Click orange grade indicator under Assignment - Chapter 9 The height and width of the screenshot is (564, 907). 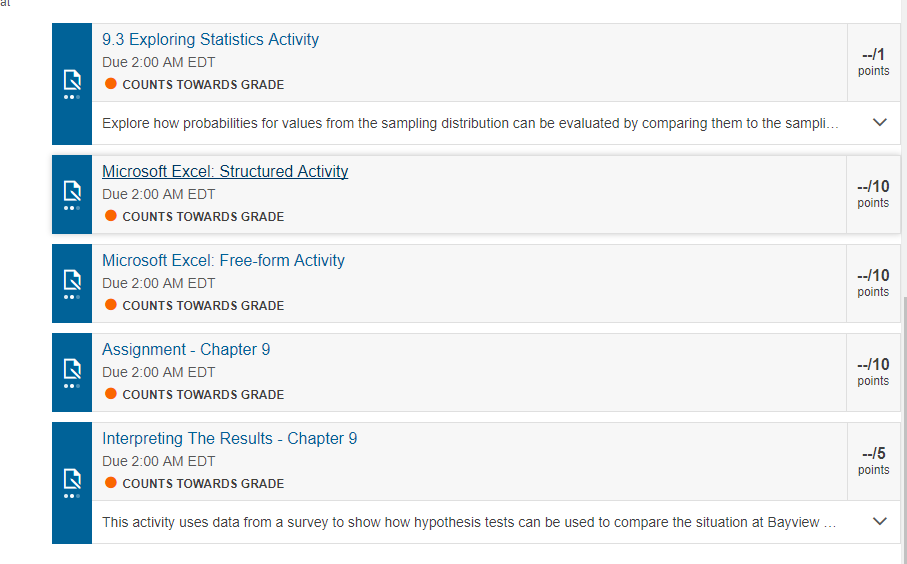pos(110,394)
